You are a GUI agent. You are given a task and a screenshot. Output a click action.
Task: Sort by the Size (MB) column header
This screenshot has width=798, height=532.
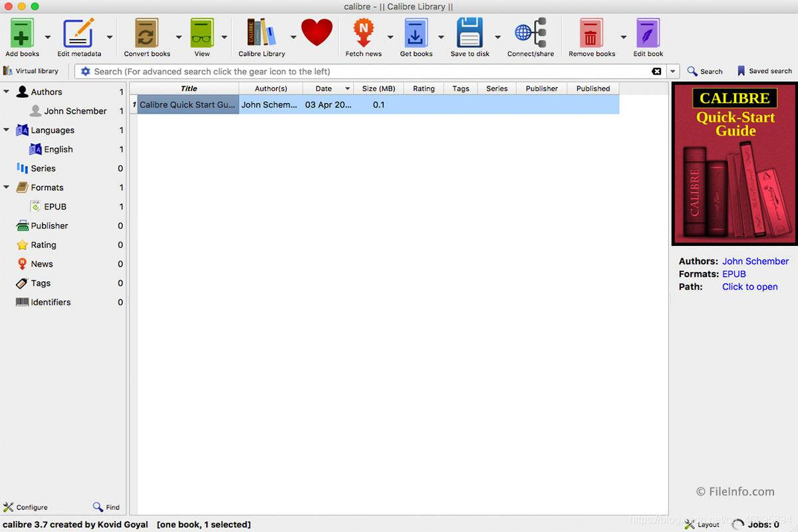378,88
